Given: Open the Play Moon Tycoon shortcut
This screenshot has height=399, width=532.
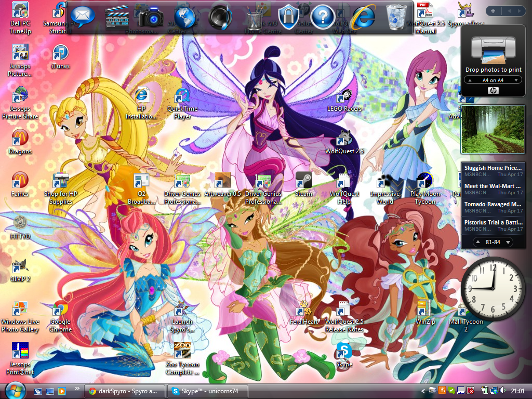Looking at the screenshot, I should point(425,189).
